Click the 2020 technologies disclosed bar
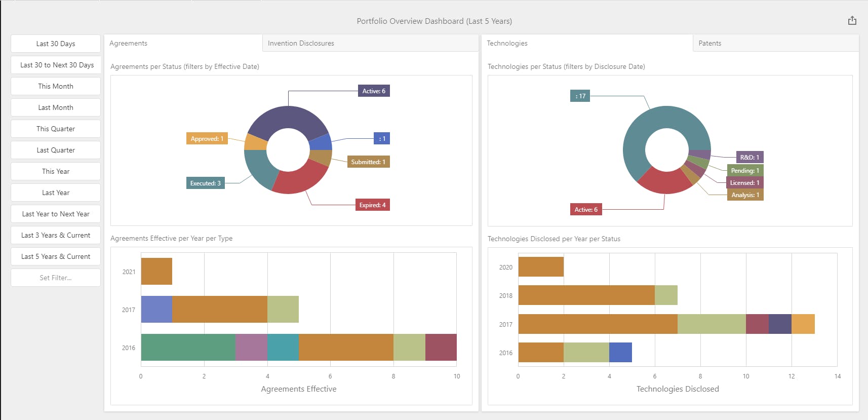This screenshot has height=420, width=868. pos(541,266)
